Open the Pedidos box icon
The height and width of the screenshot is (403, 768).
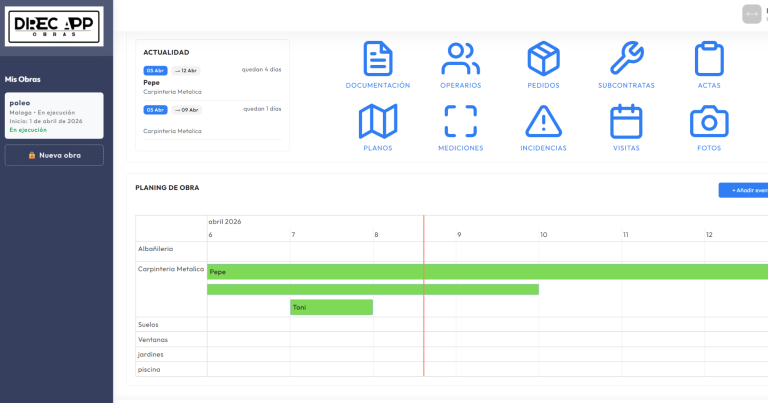[543, 59]
